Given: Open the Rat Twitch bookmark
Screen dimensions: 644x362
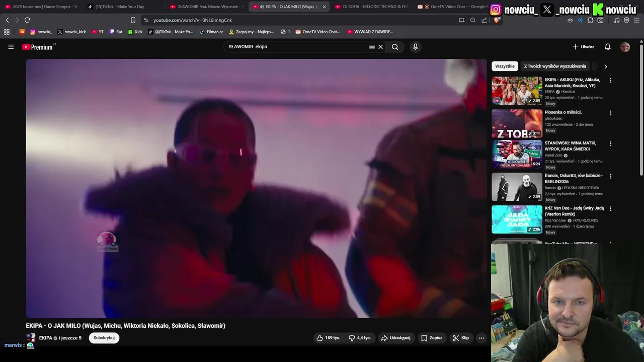Looking at the screenshot, I should [116, 32].
